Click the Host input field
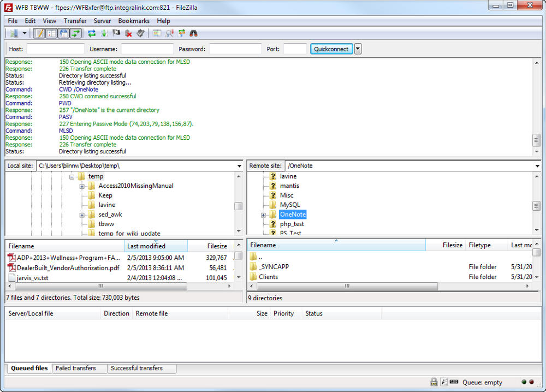Viewport: 546px width, 392px height. click(x=56, y=49)
